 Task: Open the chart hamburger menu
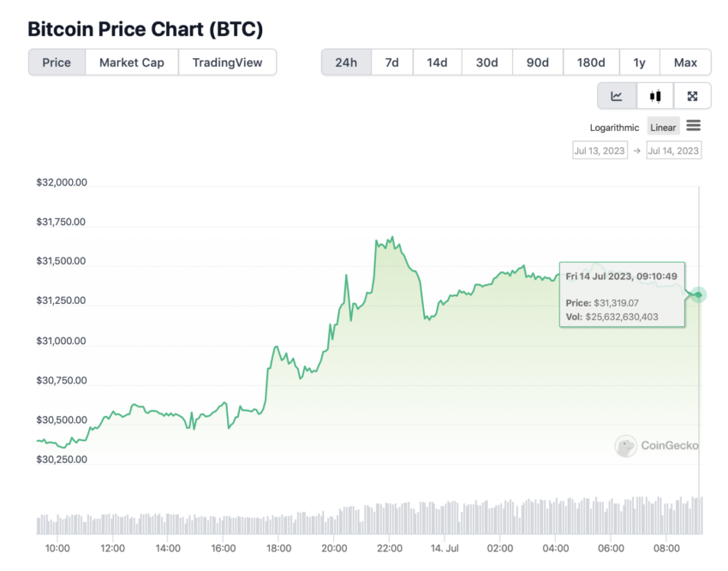coord(694,126)
